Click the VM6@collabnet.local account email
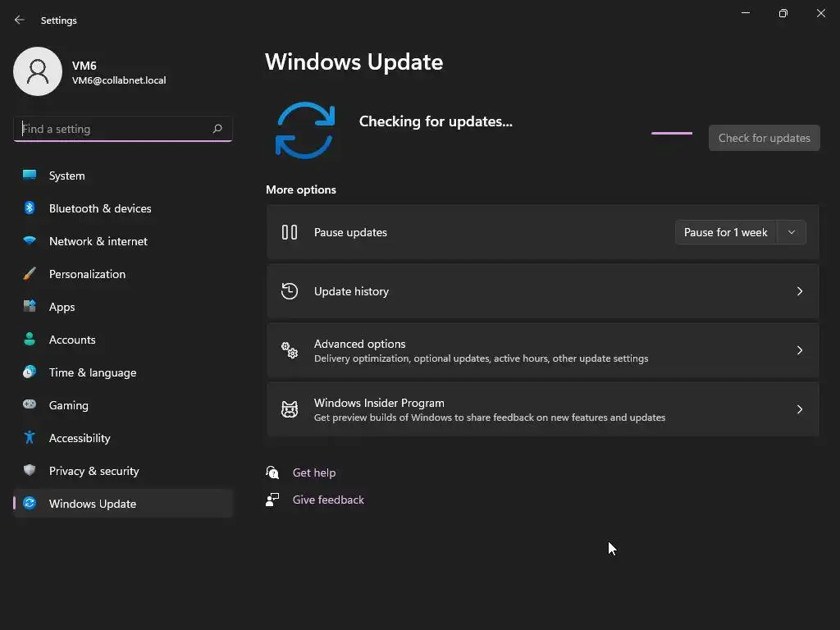Image resolution: width=840 pixels, height=630 pixels. (x=119, y=80)
